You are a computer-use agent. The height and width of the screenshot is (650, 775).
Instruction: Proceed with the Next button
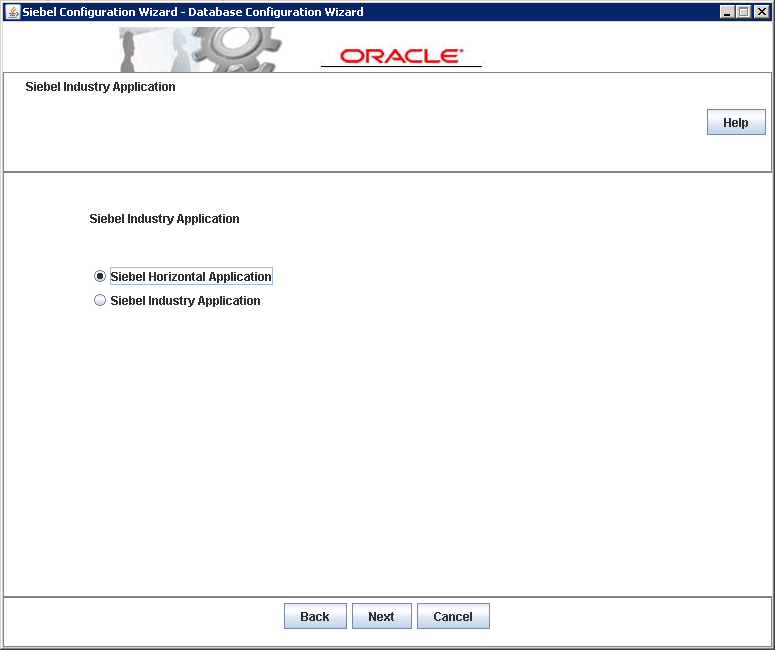point(381,616)
